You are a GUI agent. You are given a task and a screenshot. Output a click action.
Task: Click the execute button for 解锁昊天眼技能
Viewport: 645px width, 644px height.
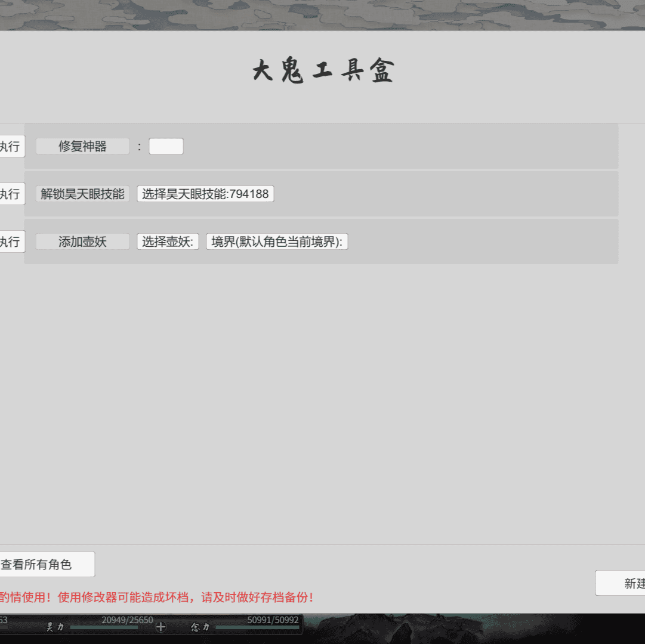[12, 194]
